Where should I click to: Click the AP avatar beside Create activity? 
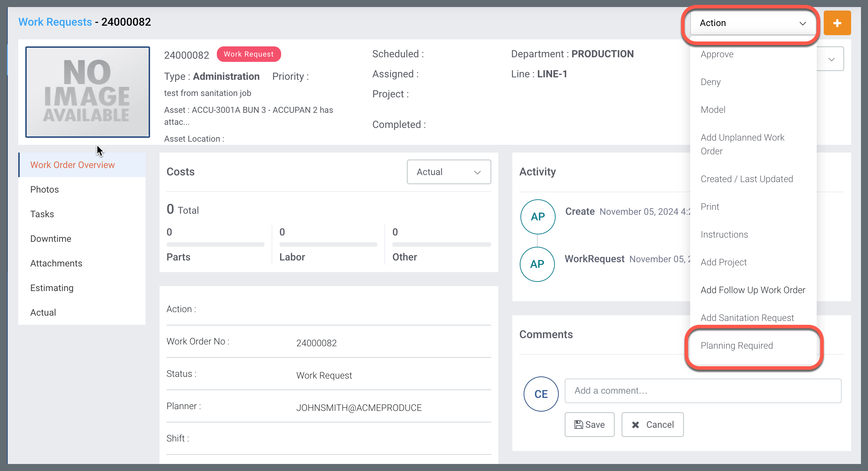[x=538, y=217]
